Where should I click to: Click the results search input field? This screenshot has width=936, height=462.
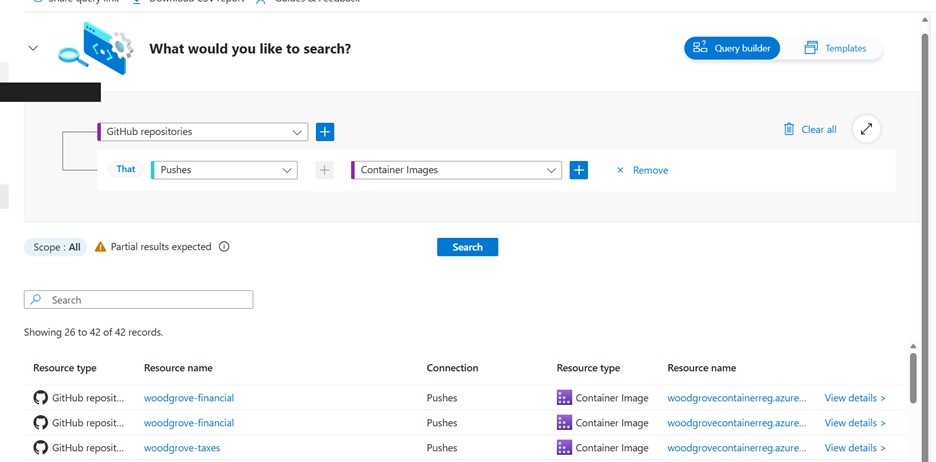(x=139, y=300)
